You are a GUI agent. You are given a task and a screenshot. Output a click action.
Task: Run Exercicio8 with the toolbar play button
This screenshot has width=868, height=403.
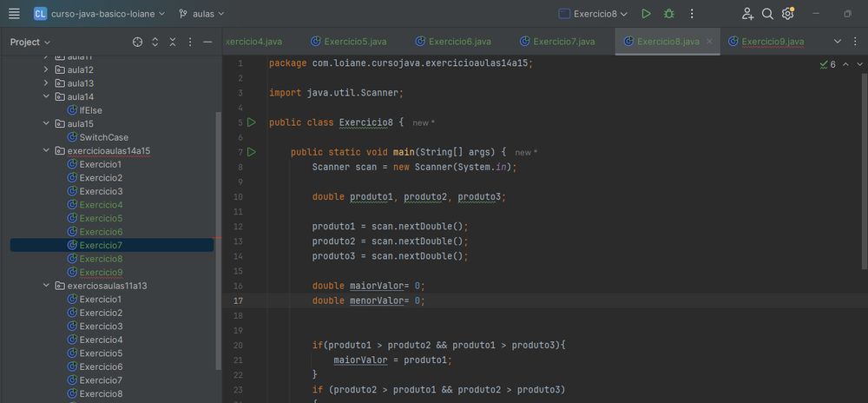pyautogui.click(x=646, y=14)
